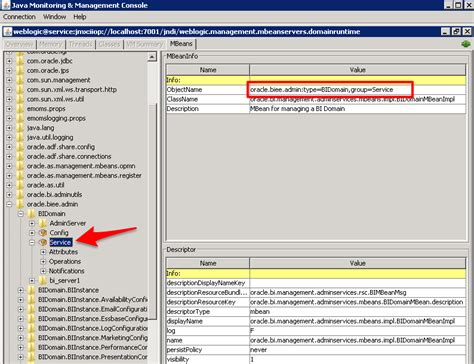Switch to the MBeans tab
The height and width of the screenshot is (364, 474).
tap(181, 44)
